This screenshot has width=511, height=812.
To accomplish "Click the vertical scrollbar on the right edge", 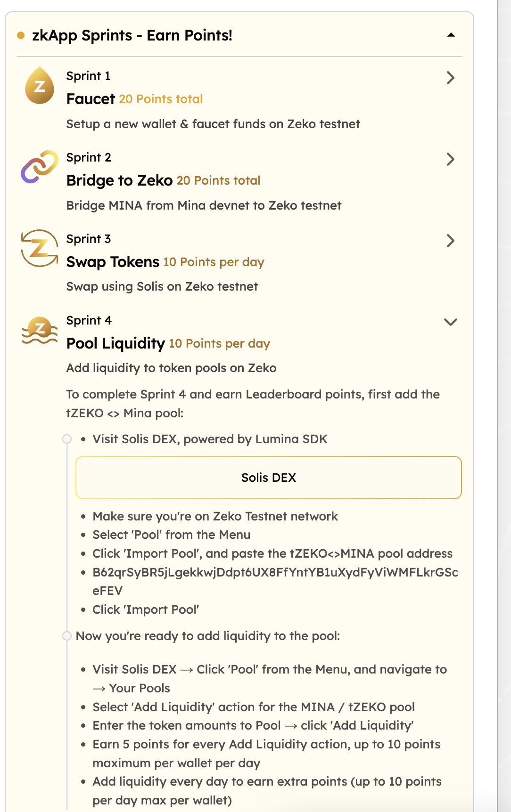I will pyautogui.click(x=504, y=405).
